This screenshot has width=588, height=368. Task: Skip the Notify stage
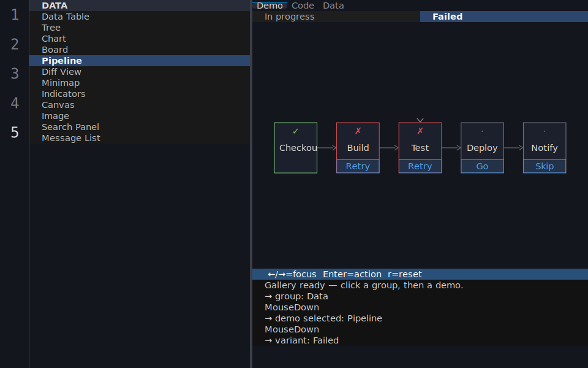[x=545, y=166]
